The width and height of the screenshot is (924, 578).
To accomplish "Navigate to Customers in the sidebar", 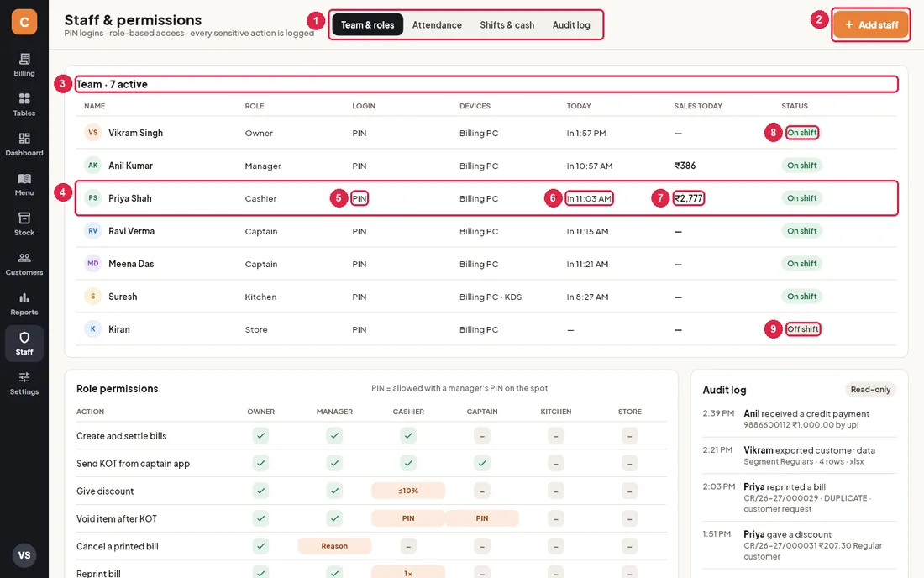I will (x=24, y=264).
